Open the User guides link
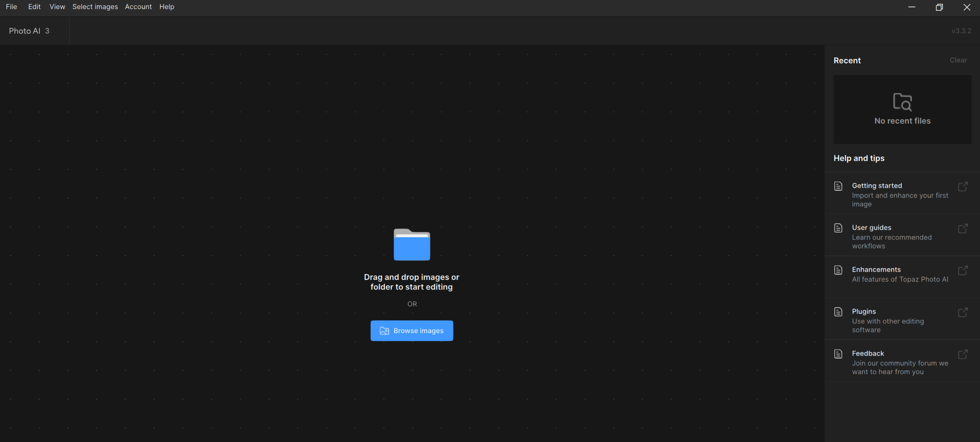The height and width of the screenshot is (442, 980). [x=902, y=235]
